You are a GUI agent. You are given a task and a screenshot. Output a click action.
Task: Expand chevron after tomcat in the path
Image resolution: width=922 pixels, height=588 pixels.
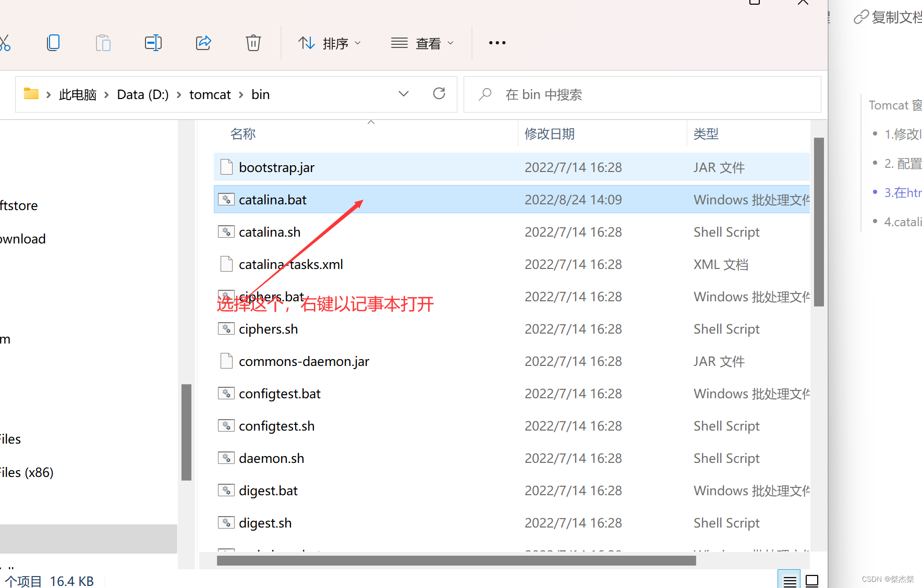[241, 95]
